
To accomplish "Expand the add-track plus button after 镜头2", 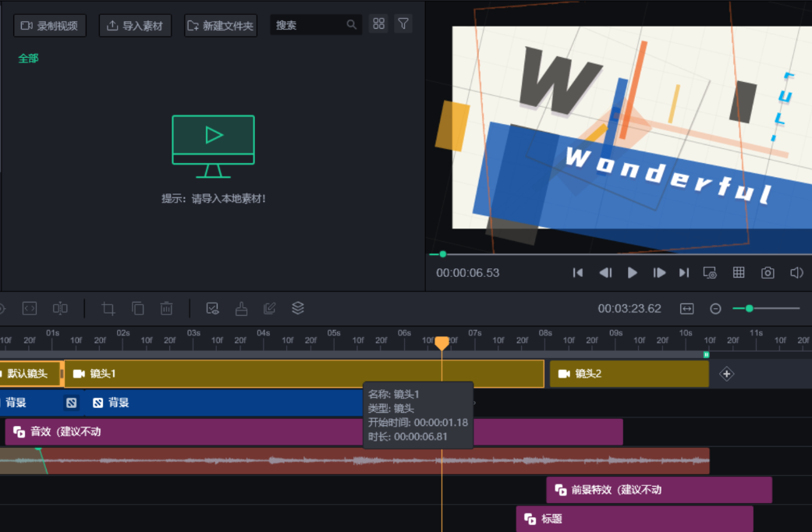I will coord(726,374).
